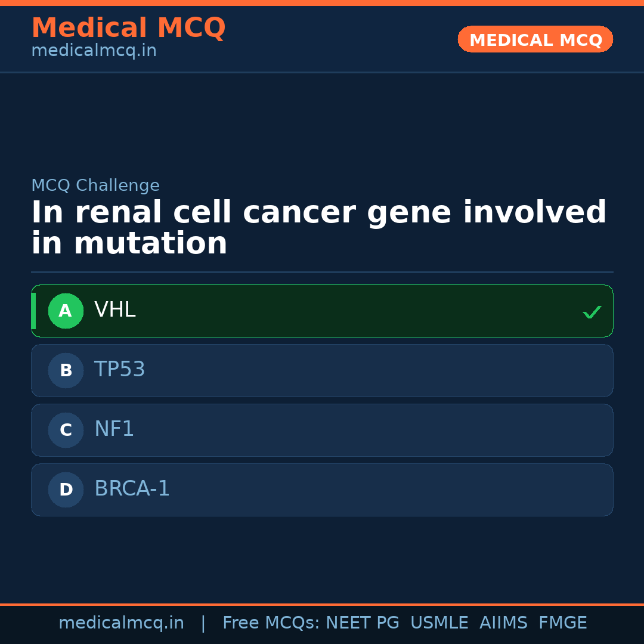Click the green checkmark on VHL option
This screenshot has width=644, height=644.
click(x=592, y=312)
